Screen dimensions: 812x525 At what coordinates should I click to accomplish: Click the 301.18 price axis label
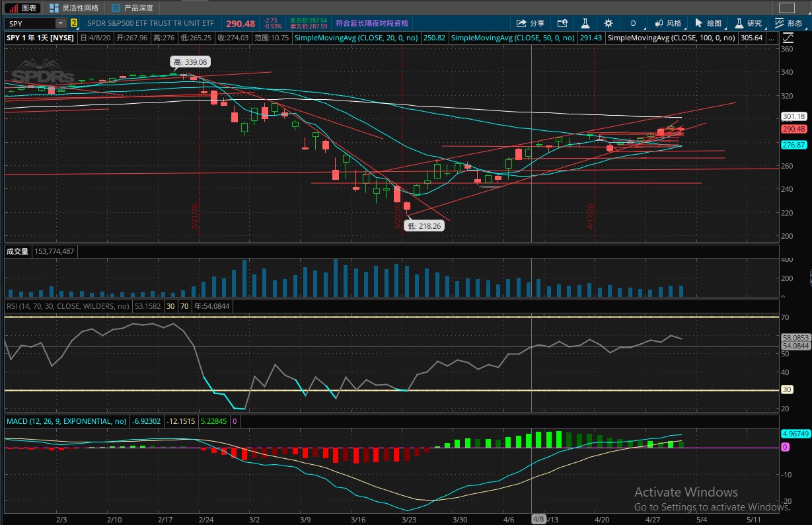pyautogui.click(x=793, y=117)
